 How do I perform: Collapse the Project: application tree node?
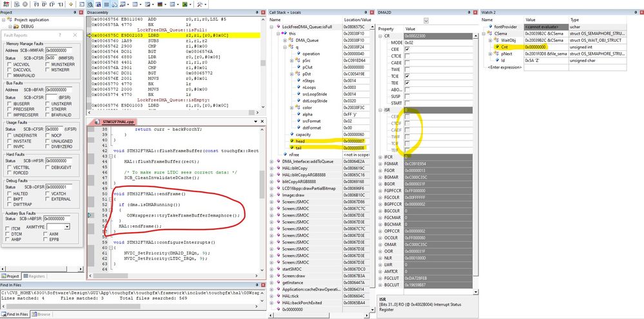pyautogui.click(x=3, y=20)
